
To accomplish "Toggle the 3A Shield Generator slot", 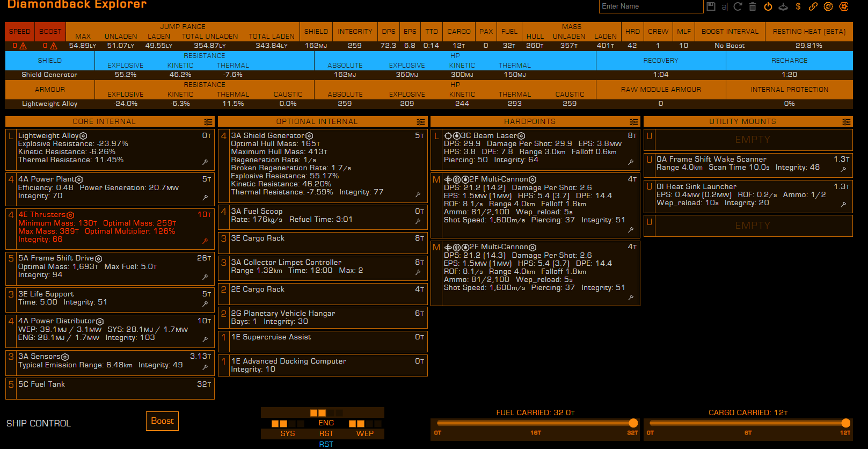I will (x=323, y=166).
